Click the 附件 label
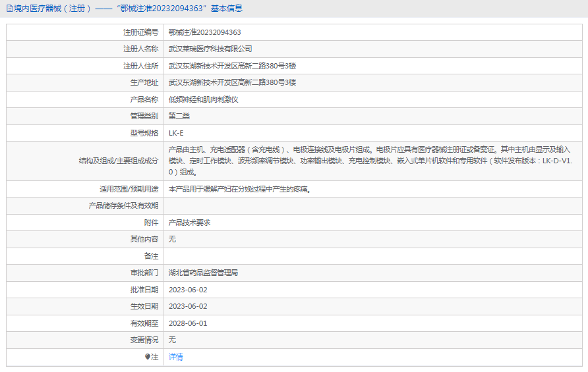 click(x=152, y=223)
